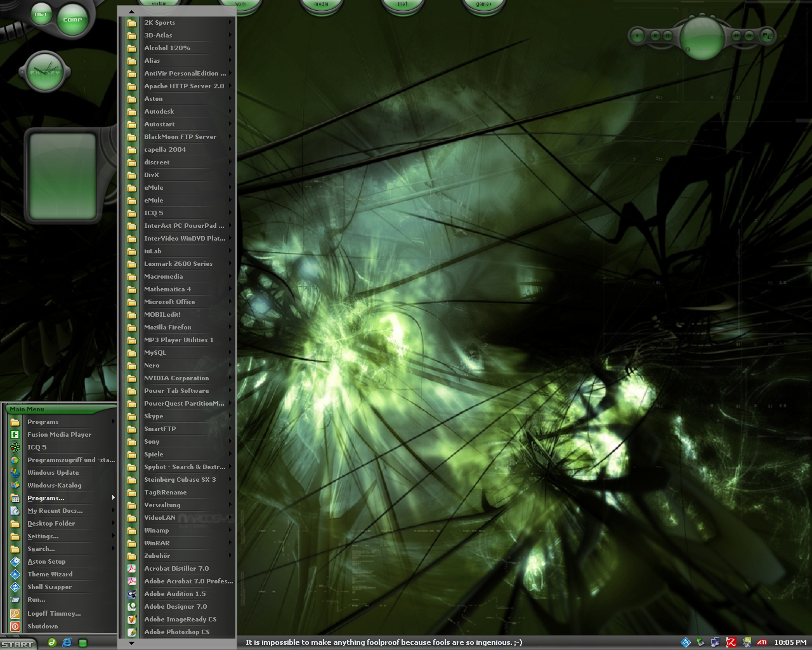This screenshot has height=650, width=812.
Task: Launch Adobe ImageReady CS
Action: tap(180, 620)
